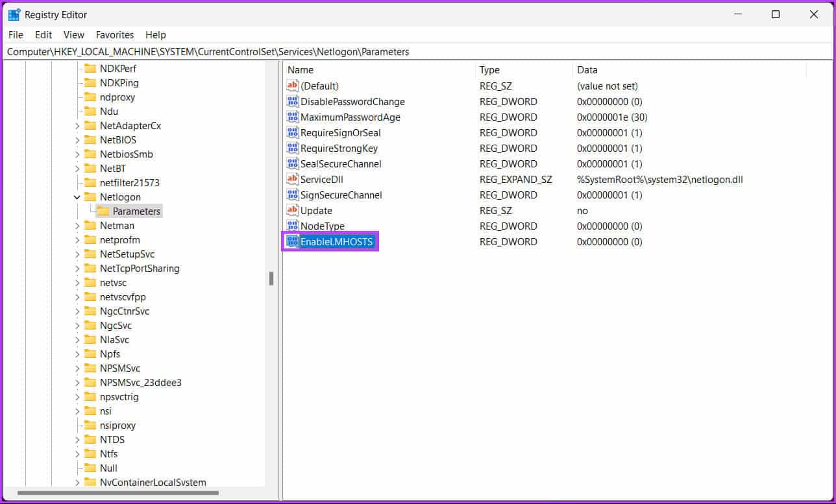Click the folder icon of Null
This screenshot has height=504, width=836.
[90, 468]
